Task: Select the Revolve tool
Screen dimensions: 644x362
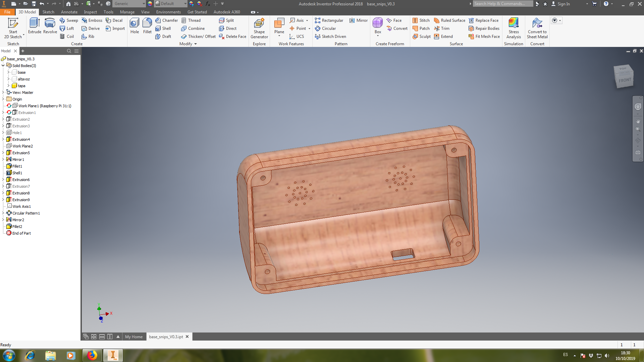Action: click(x=50, y=26)
